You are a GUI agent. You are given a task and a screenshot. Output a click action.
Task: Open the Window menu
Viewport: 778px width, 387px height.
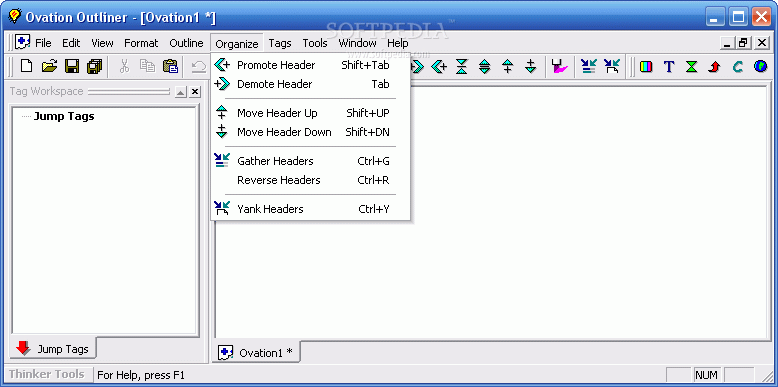(x=357, y=43)
